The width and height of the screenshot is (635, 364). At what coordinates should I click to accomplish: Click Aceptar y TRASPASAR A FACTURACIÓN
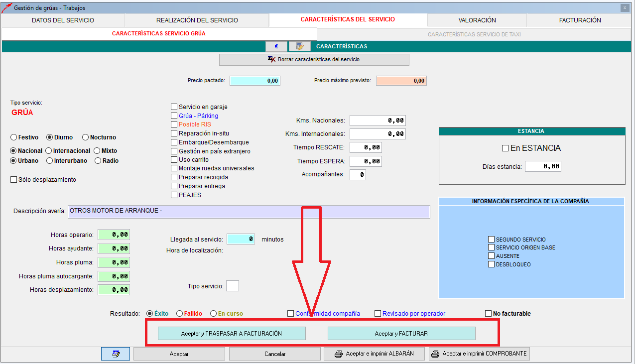pos(232,334)
